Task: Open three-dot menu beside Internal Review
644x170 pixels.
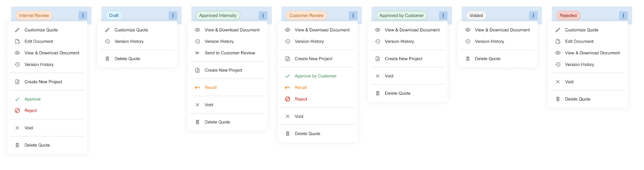Action: (83, 16)
